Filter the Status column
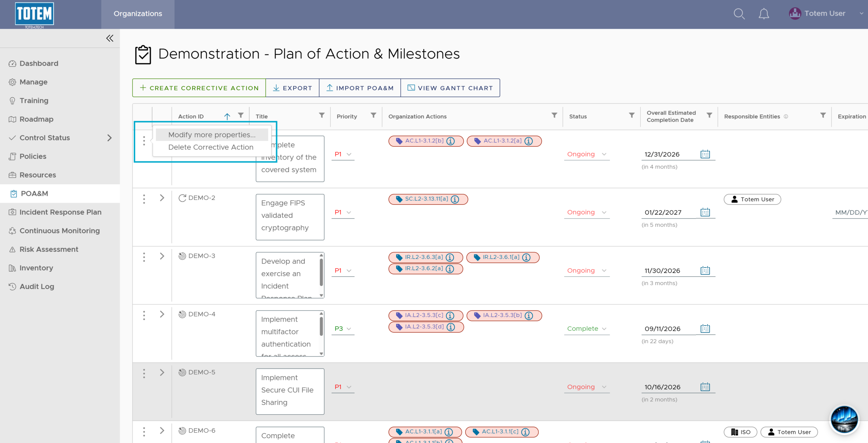The width and height of the screenshot is (868, 443). 632,115
